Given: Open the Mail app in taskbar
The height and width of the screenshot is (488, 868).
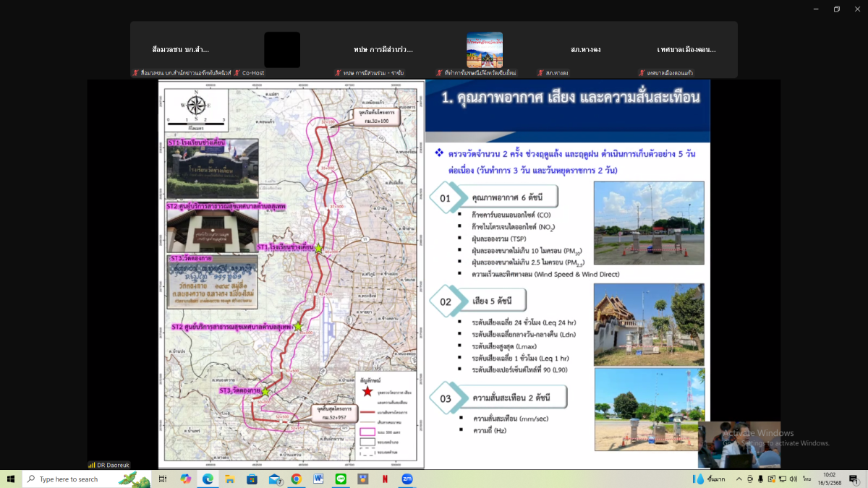Looking at the screenshot, I should (x=274, y=479).
